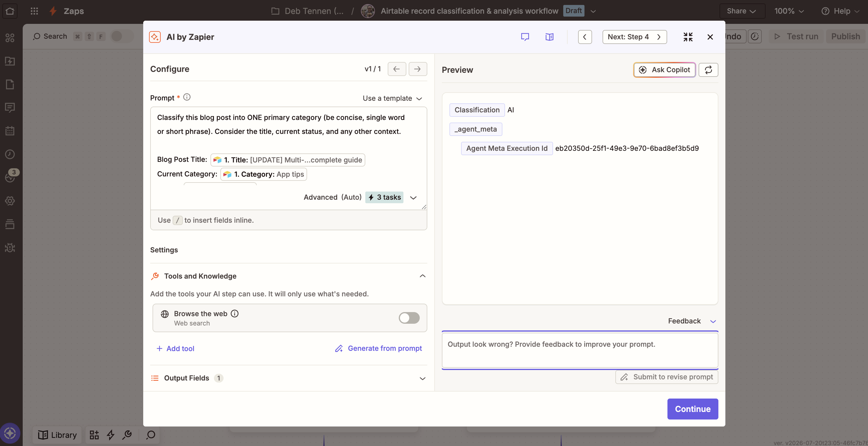Click the add-apps grid icon in bottom toolbar
The height and width of the screenshot is (446, 868).
tap(94, 435)
